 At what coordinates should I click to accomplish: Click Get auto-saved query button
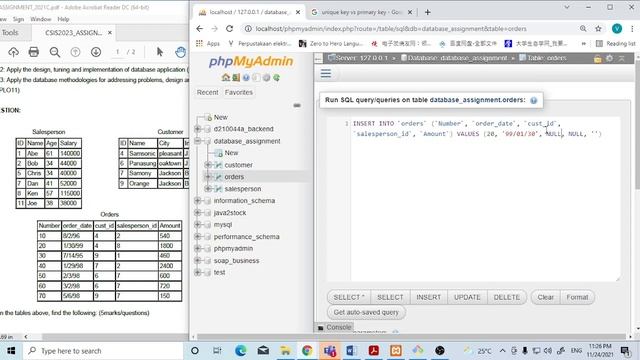coord(366,312)
